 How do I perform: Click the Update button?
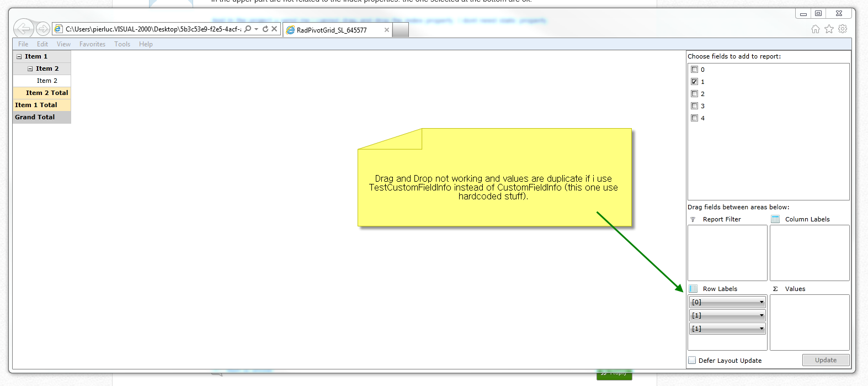[x=826, y=360]
